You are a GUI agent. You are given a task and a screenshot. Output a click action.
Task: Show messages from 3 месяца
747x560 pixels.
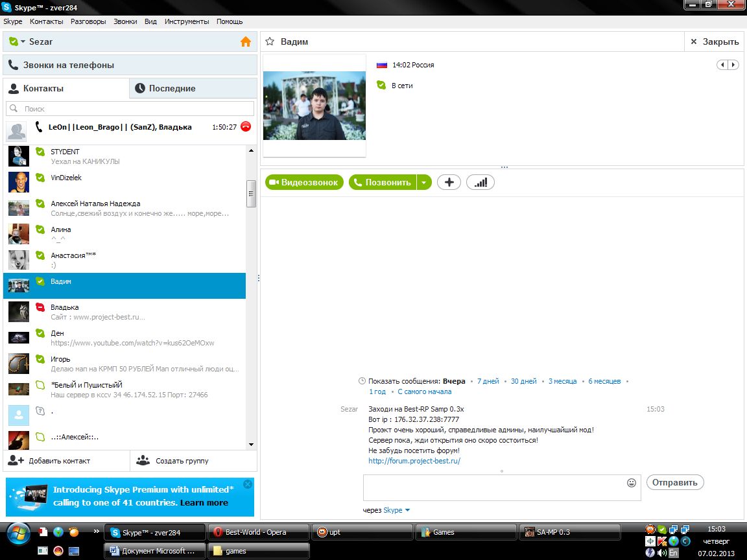562,381
